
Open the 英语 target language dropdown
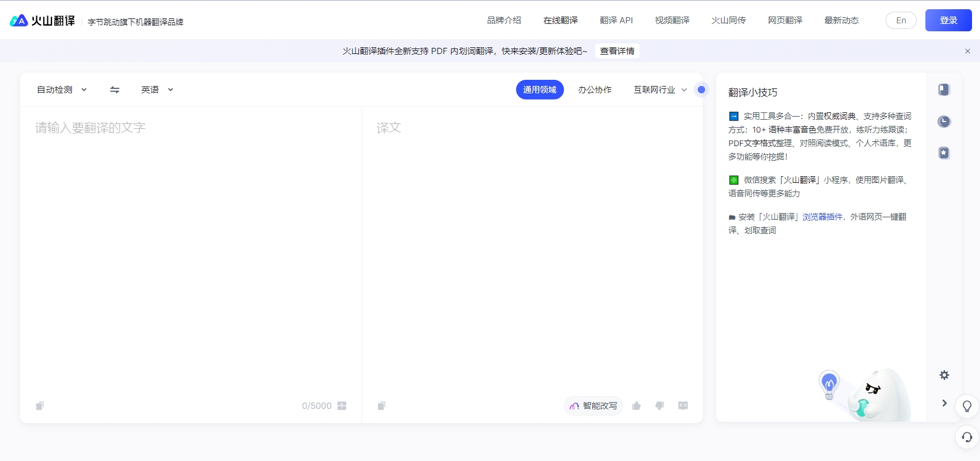pos(157,90)
